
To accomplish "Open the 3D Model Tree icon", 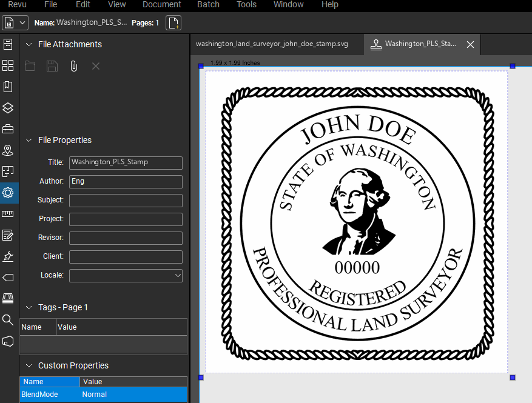I will click(x=8, y=341).
